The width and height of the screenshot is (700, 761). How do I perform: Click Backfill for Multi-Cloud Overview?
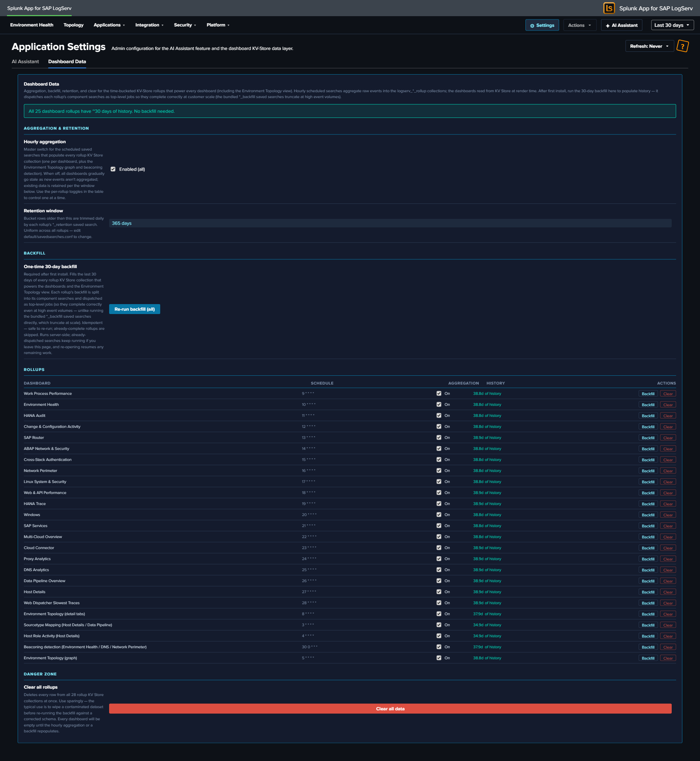pyautogui.click(x=648, y=537)
